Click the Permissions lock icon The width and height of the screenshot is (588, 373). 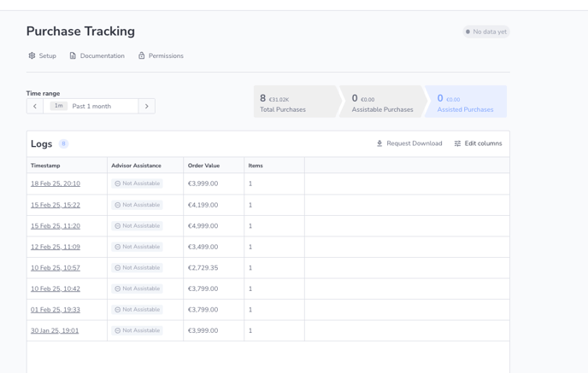tap(141, 55)
